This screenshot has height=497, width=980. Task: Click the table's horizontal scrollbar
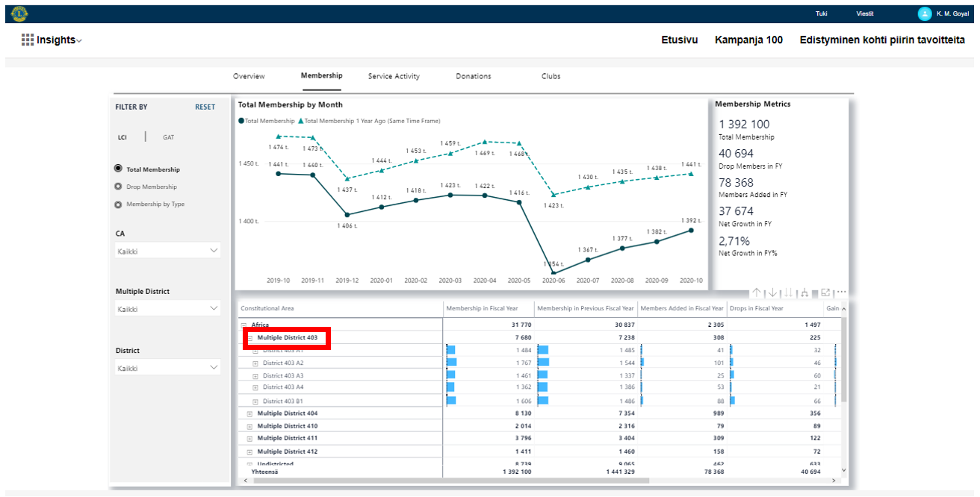click(x=448, y=481)
